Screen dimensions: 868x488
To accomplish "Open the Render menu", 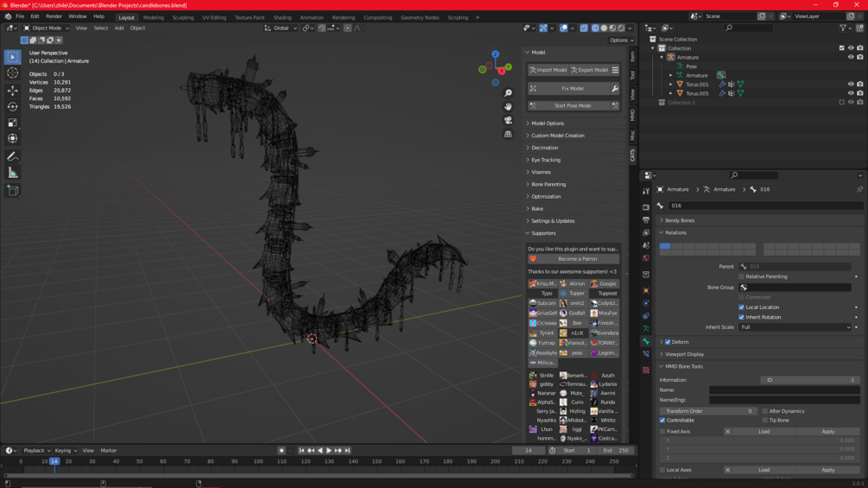I will [x=54, y=16].
